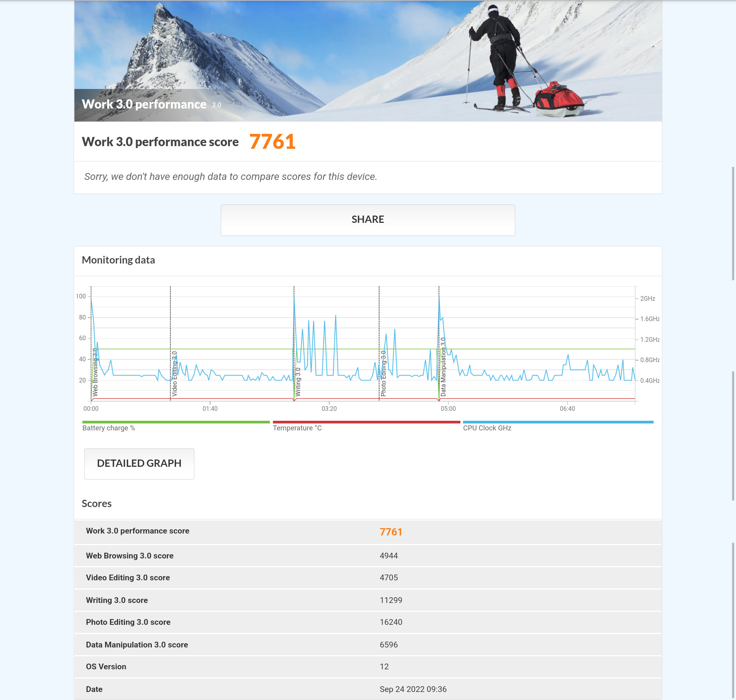This screenshot has height=700, width=736.
Task: Click the OS Version value 12
Action: click(384, 667)
